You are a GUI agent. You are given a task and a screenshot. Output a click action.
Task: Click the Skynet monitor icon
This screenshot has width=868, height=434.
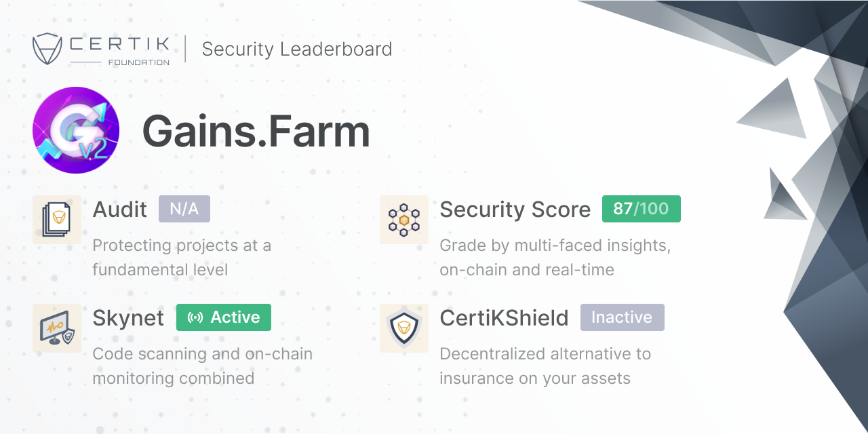[x=57, y=328]
